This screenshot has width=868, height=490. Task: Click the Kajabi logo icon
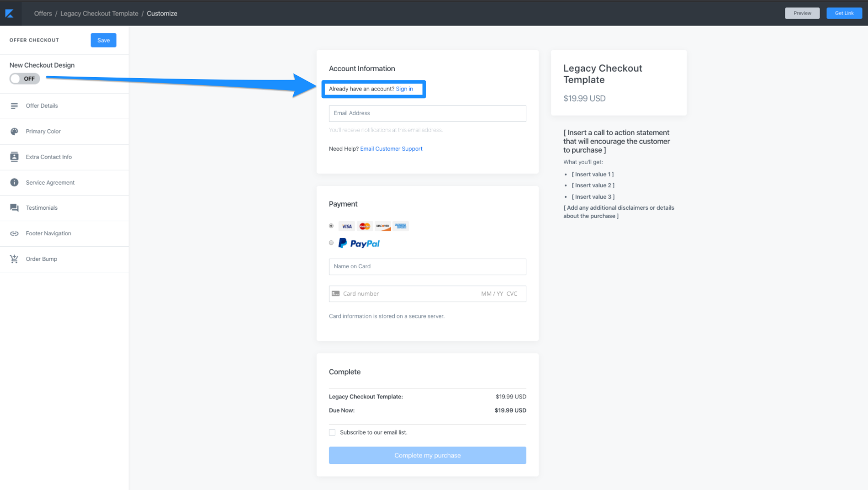(x=10, y=14)
